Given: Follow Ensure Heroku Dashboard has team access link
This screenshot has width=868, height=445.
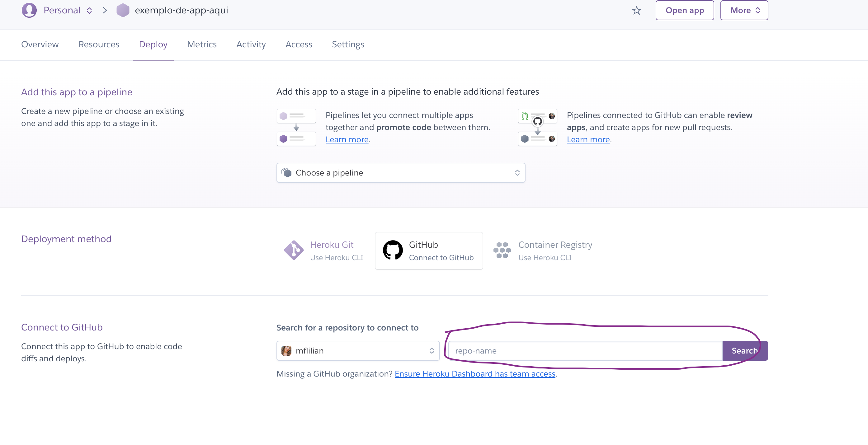Looking at the screenshot, I should 474,374.
